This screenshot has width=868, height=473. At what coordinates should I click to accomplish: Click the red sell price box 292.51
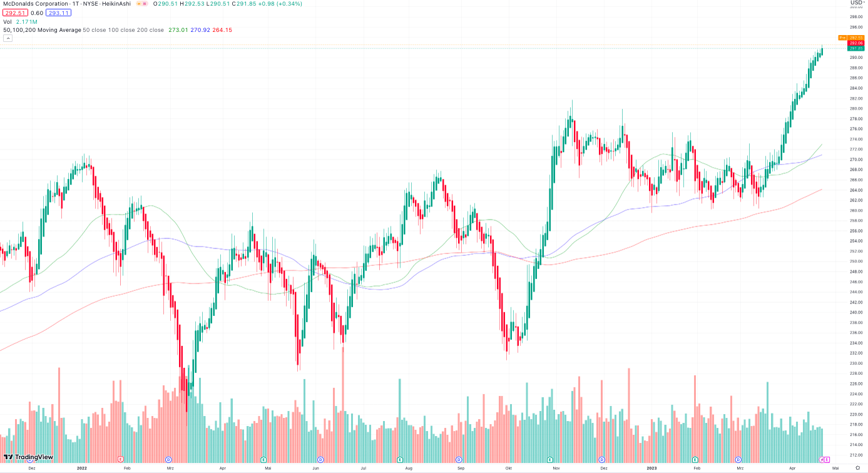(x=14, y=13)
